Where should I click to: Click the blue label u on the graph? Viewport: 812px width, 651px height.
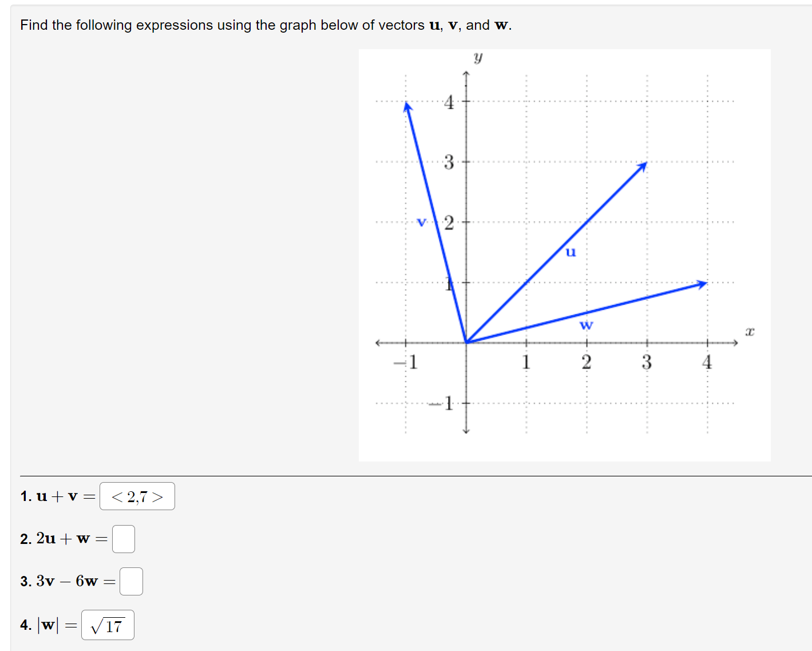(x=571, y=252)
